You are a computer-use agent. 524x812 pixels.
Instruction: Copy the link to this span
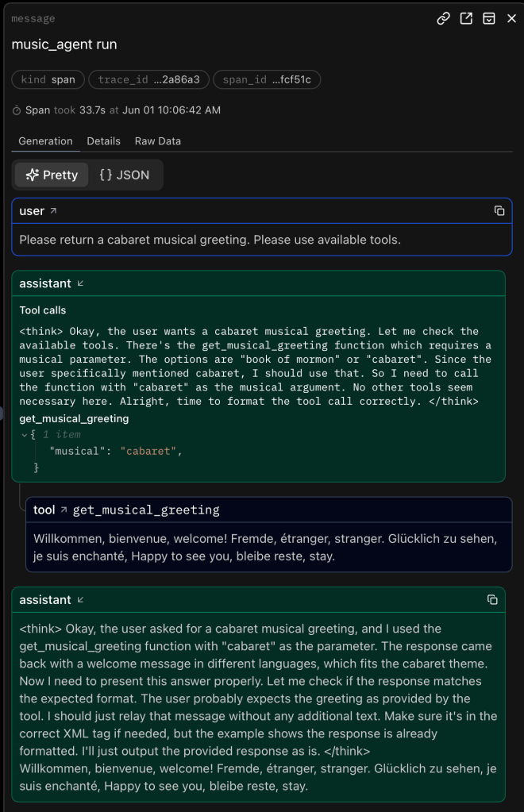pyautogui.click(x=444, y=18)
